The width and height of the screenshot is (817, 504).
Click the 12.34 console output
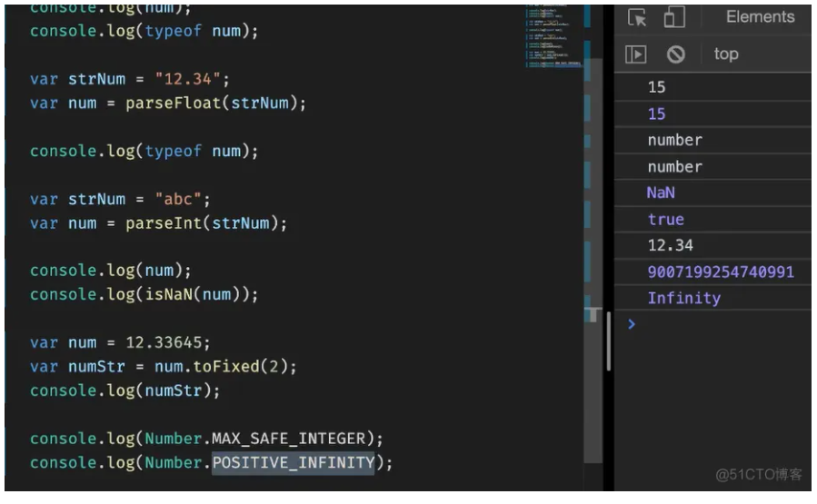pos(670,246)
